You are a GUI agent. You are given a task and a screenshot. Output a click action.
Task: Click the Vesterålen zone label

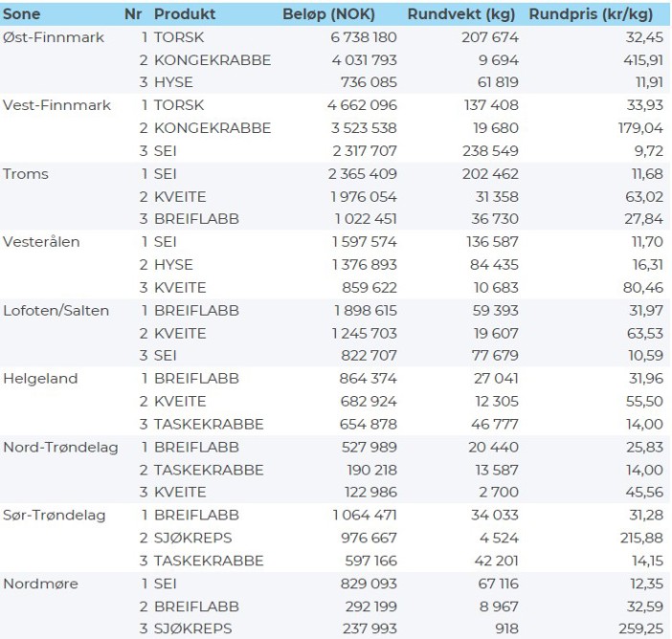(x=42, y=242)
